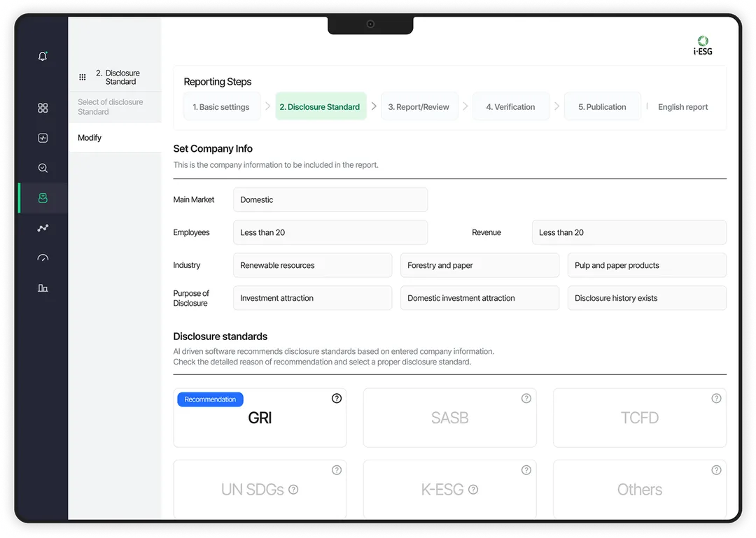756x538 pixels.
Task: Open Revenue field showing Less than 20
Action: [x=629, y=232]
